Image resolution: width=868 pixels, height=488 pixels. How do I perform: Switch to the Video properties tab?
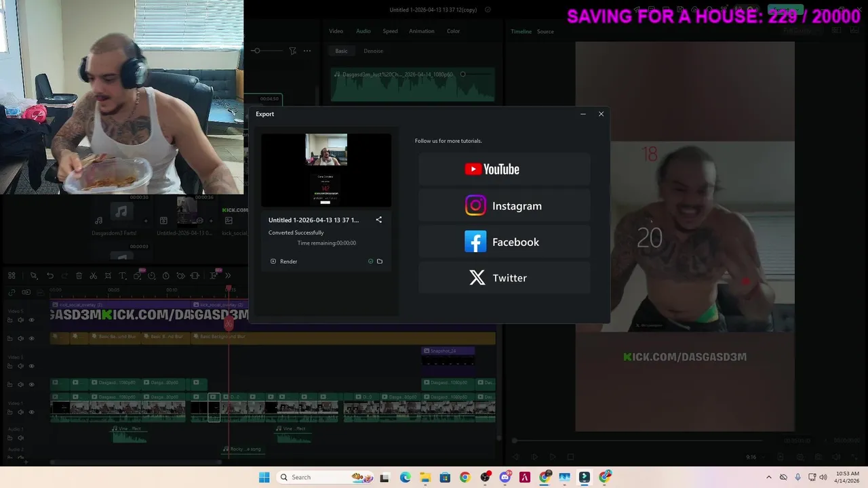pyautogui.click(x=336, y=31)
